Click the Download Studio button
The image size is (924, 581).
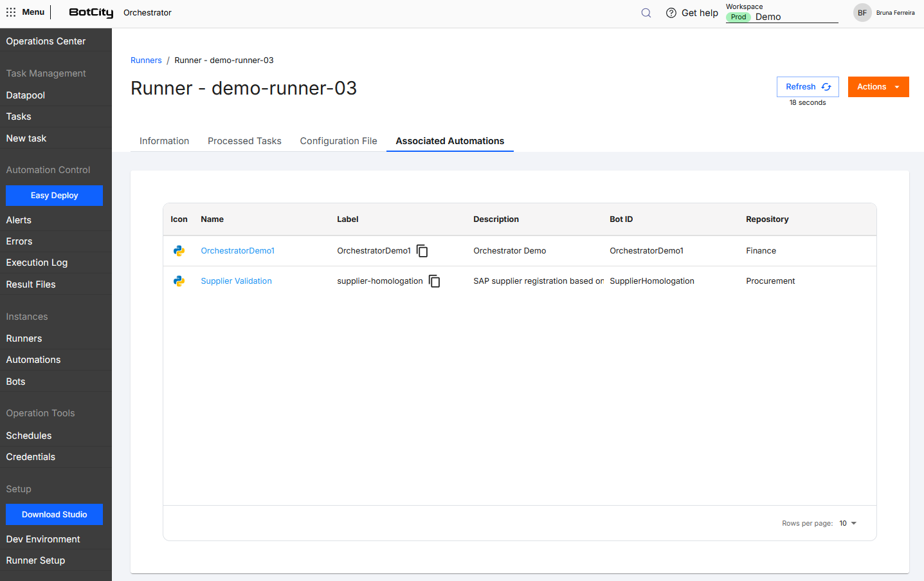click(x=55, y=515)
